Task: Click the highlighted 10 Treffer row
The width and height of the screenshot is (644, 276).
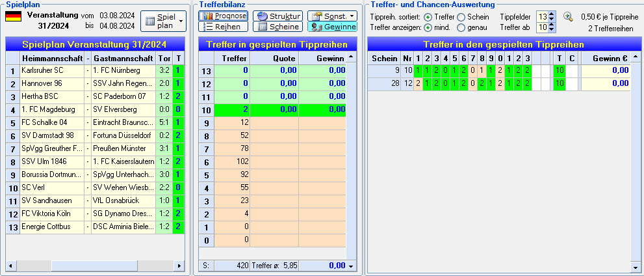Action: click(x=272, y=109)
